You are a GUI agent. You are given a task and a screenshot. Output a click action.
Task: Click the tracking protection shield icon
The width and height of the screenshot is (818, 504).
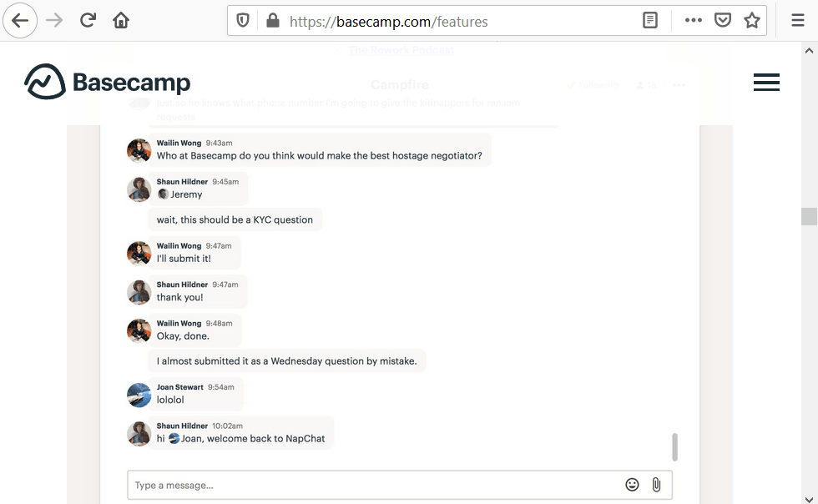(243, 21)
